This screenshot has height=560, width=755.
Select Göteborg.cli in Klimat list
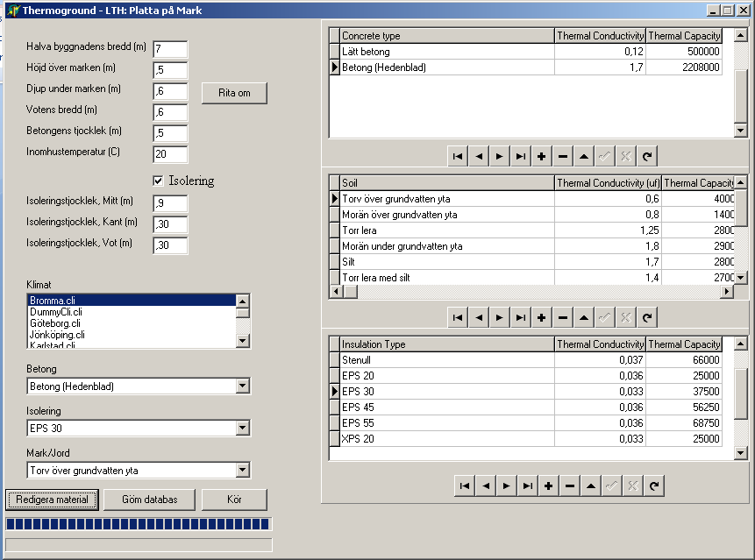point(132,323)
